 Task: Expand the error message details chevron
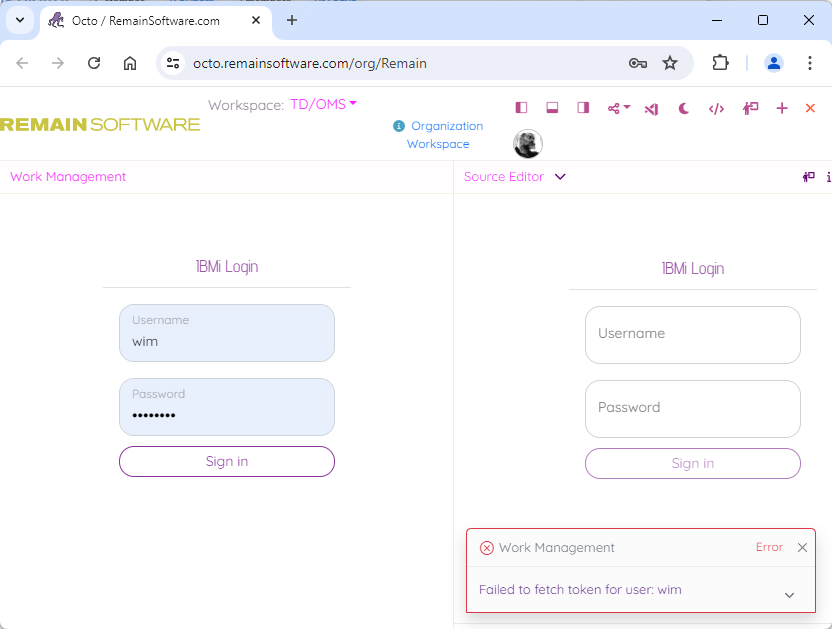click(x=790, y=595)
